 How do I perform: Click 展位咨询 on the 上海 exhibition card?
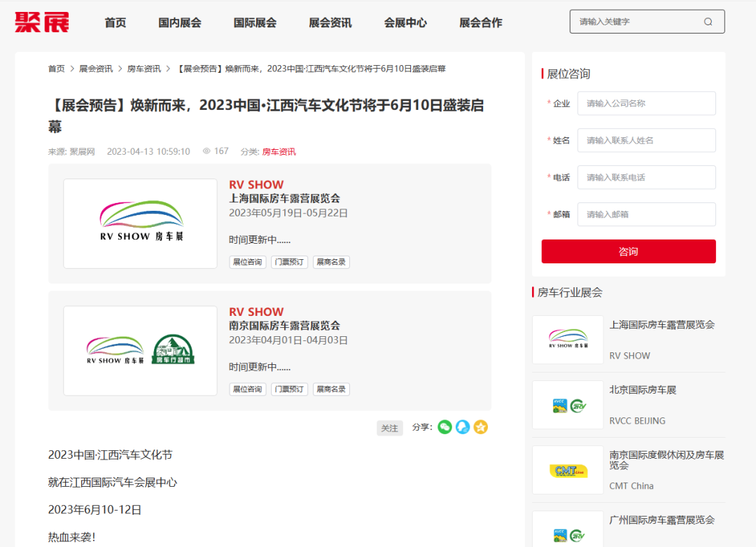[x=247, y=262]
